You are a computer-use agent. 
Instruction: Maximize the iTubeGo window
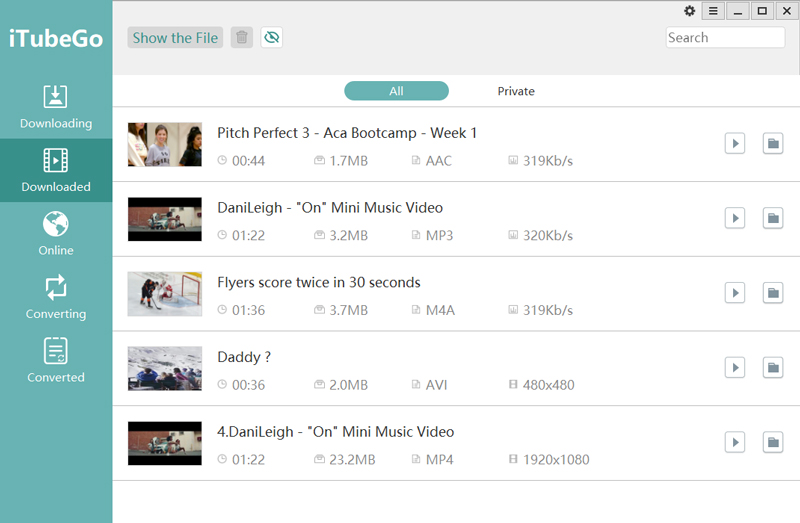coord(762,11)
